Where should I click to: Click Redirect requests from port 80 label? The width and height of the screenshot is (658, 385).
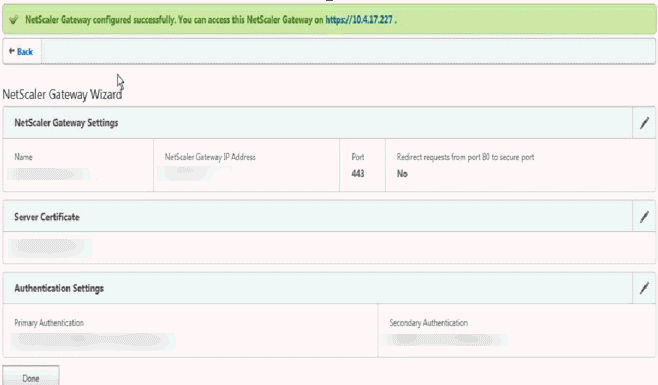coord(465,157)
